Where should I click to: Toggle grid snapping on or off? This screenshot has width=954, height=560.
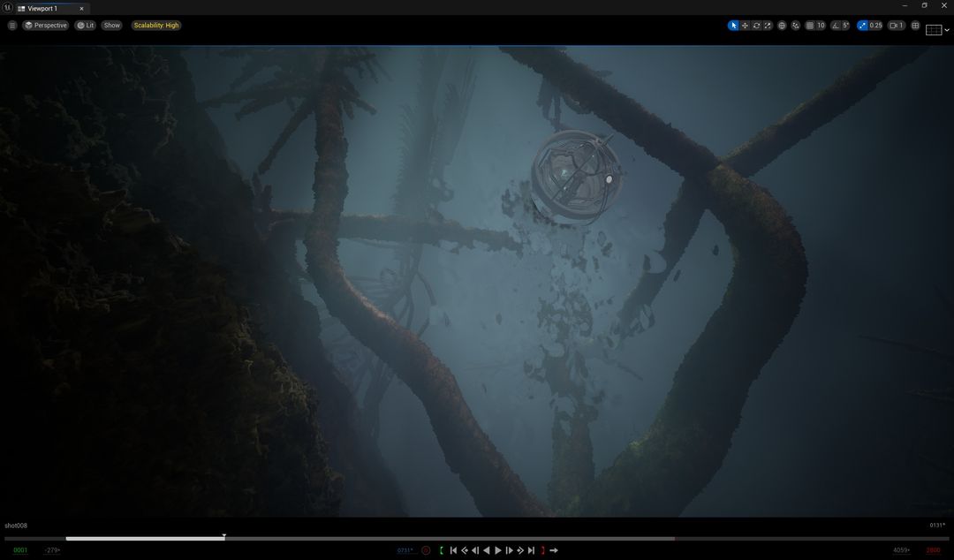[809, 26]
